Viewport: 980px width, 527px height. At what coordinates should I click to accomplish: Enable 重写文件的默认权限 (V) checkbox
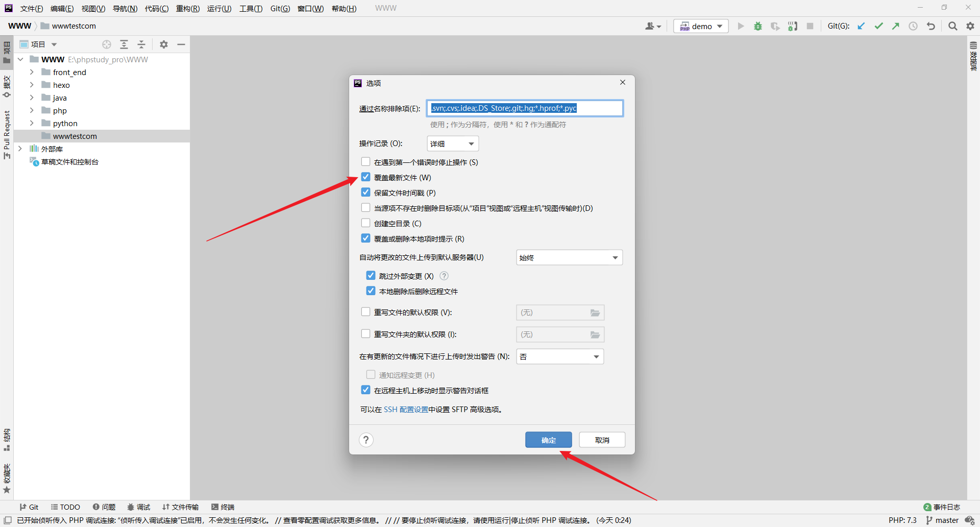(x=365, y=312)
